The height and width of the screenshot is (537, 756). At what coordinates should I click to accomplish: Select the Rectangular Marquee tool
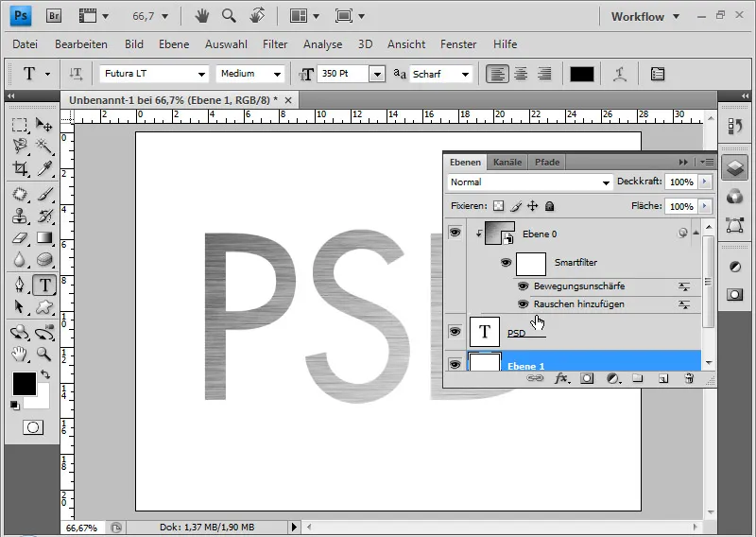point(19,125)
